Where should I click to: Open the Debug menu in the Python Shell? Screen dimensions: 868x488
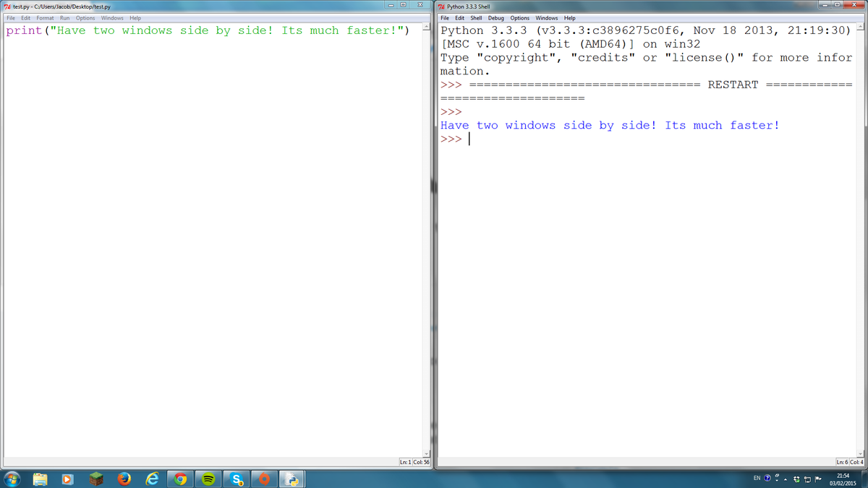click(495, 17)
